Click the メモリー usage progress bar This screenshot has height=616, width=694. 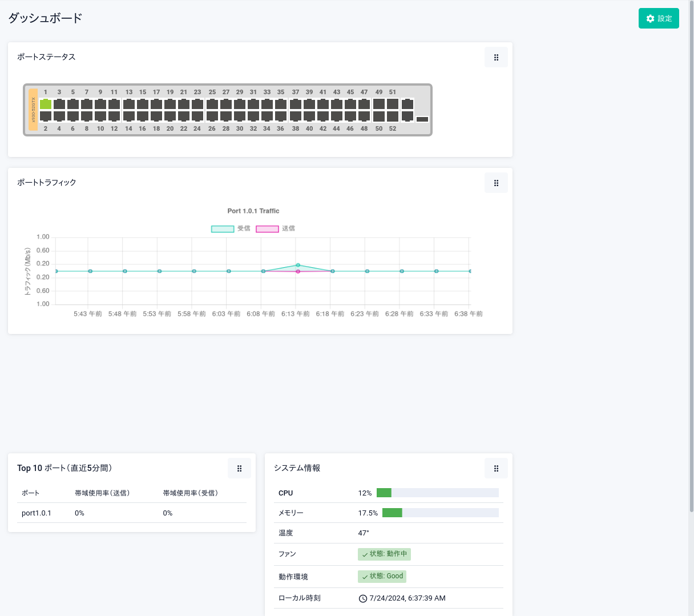[x=440, y=513]
